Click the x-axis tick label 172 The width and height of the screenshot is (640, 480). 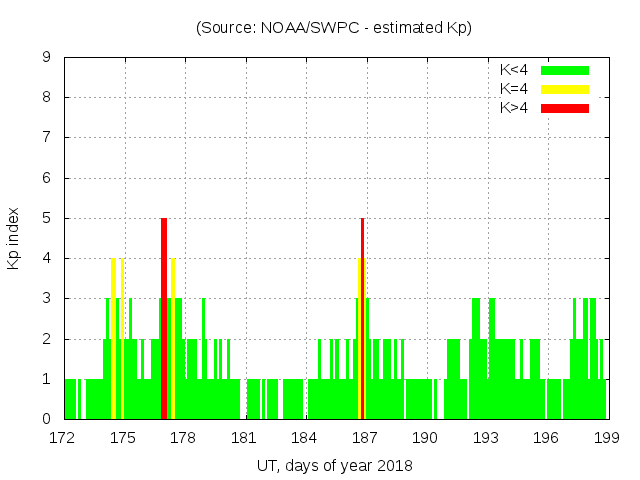tap(63, 438)
